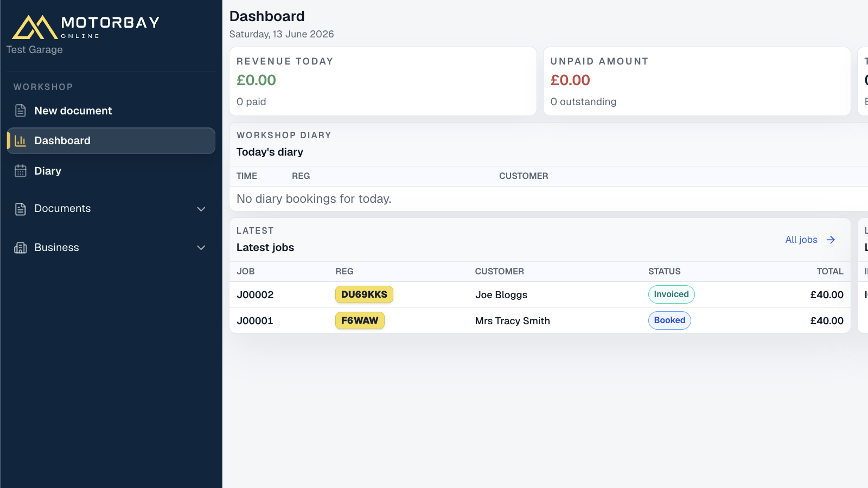Click the Invoiced status badge
This screenshot has width=868, height=488.
[x=671, y=294]
